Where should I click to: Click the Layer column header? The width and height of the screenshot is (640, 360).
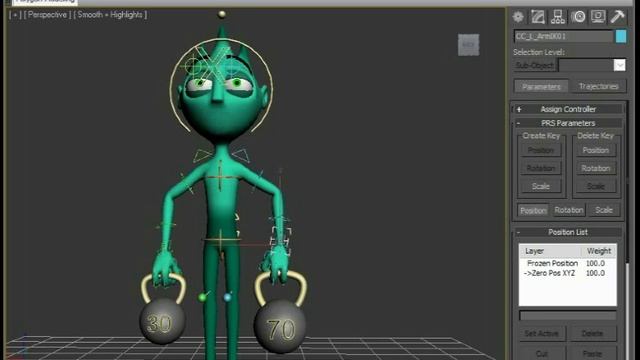[550, 251]
